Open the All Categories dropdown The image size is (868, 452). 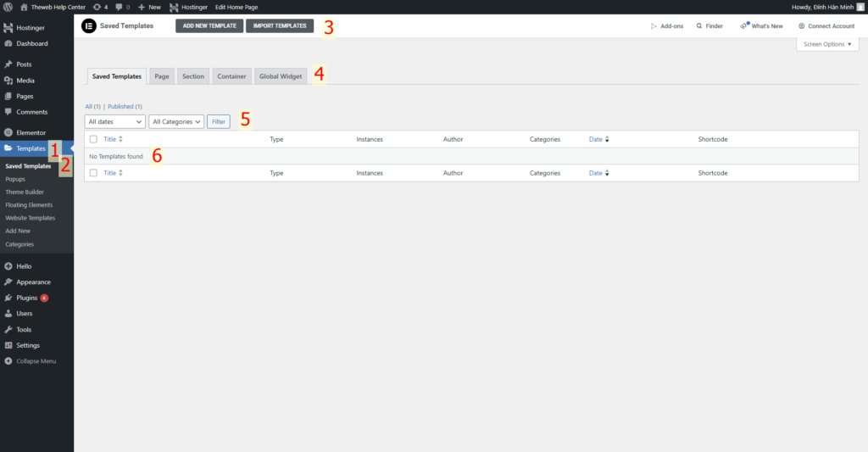pyautogui.click(x=176, y=122)
